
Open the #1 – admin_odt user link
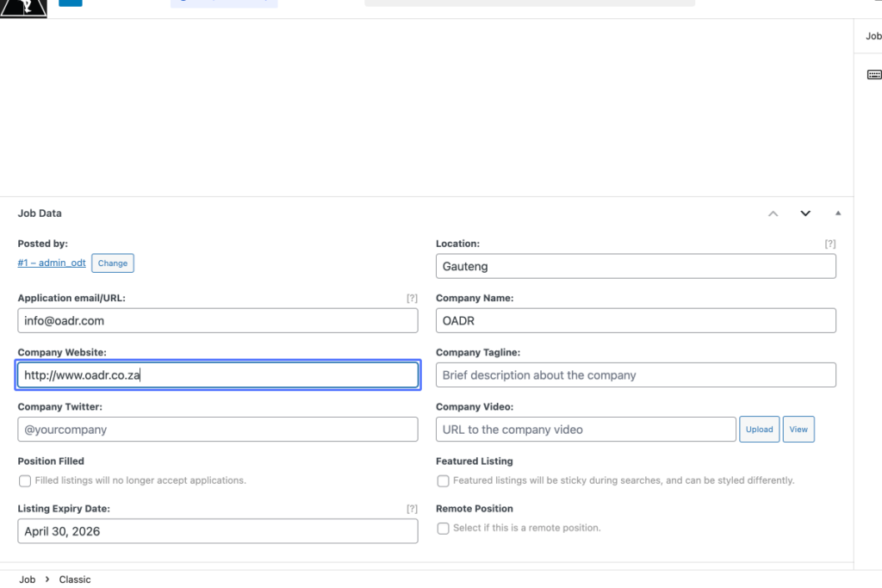[x=52, y=263]
